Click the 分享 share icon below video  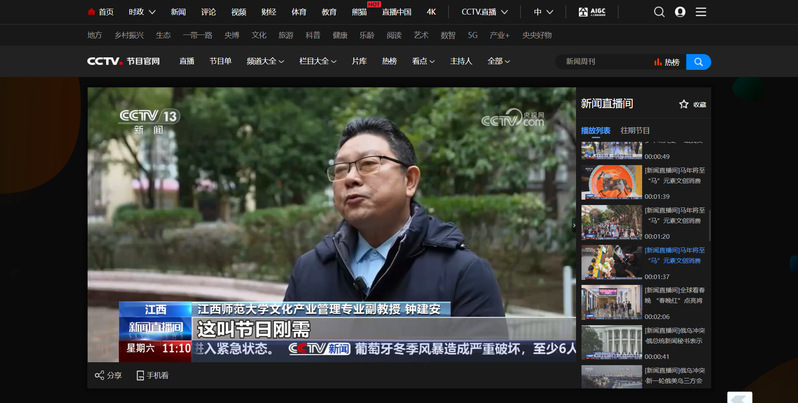99,376
